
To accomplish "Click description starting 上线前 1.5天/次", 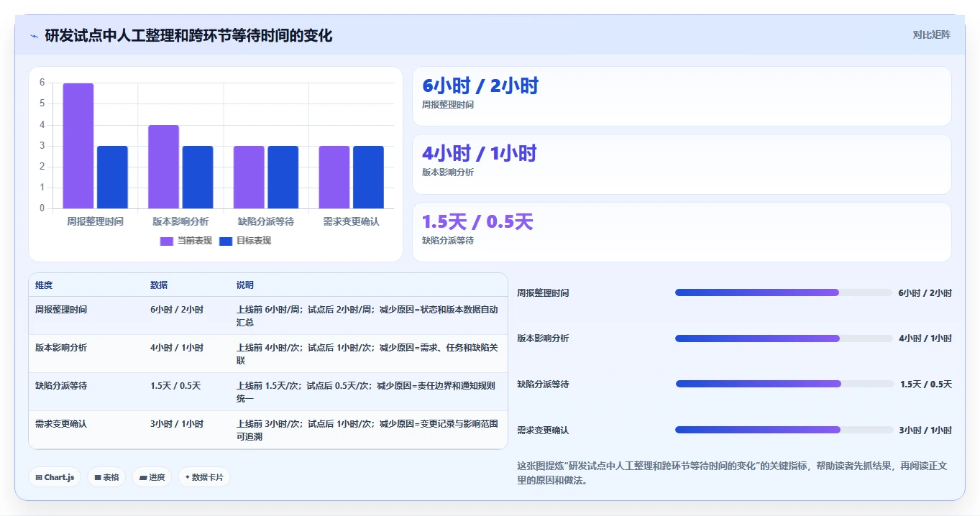I will [367, 392].
